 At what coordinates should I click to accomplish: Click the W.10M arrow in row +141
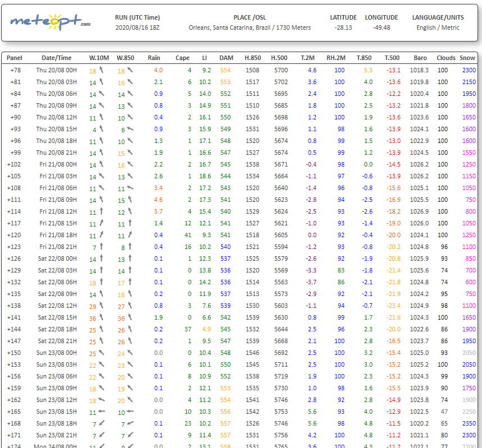point(101,317)
